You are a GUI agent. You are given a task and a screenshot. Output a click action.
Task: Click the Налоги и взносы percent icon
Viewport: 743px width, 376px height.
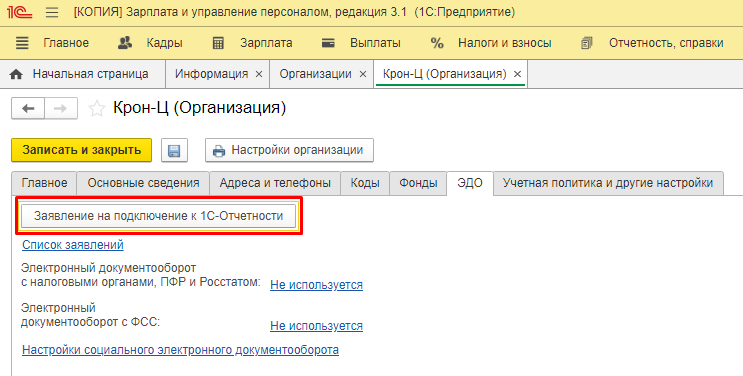437,43
